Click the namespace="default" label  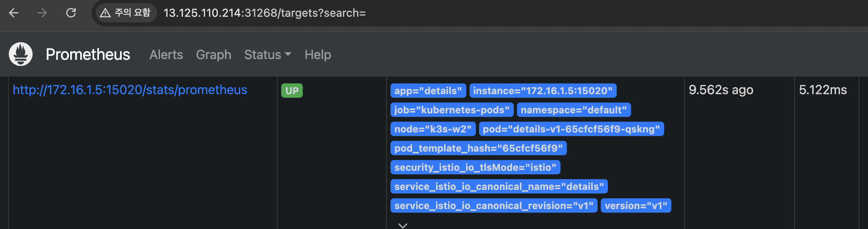tap(574, 110)
